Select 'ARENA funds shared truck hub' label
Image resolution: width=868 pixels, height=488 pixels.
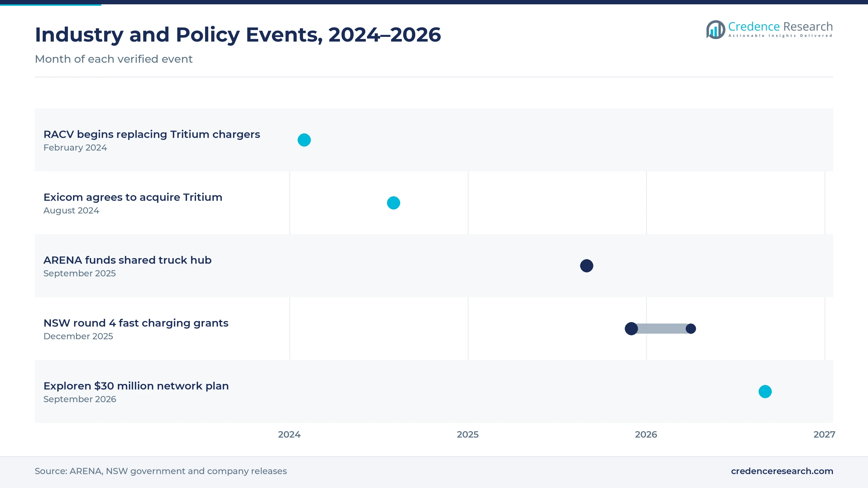point(127,260)
